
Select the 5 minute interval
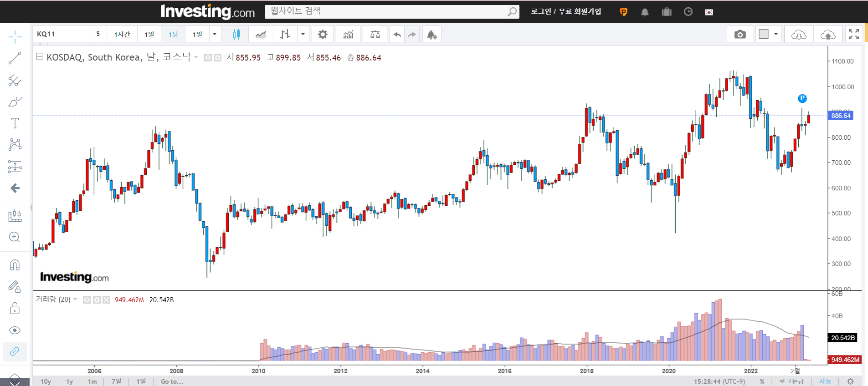[x=98, y=34]
